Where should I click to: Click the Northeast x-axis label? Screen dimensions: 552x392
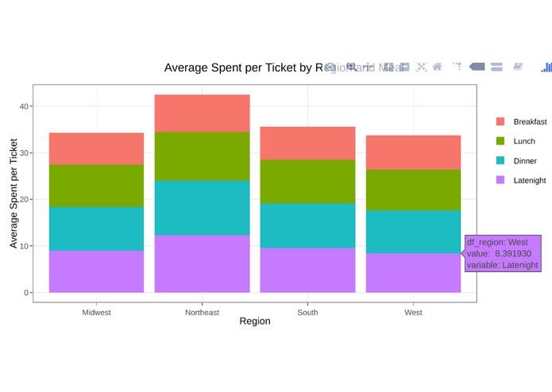click(202, 313)
